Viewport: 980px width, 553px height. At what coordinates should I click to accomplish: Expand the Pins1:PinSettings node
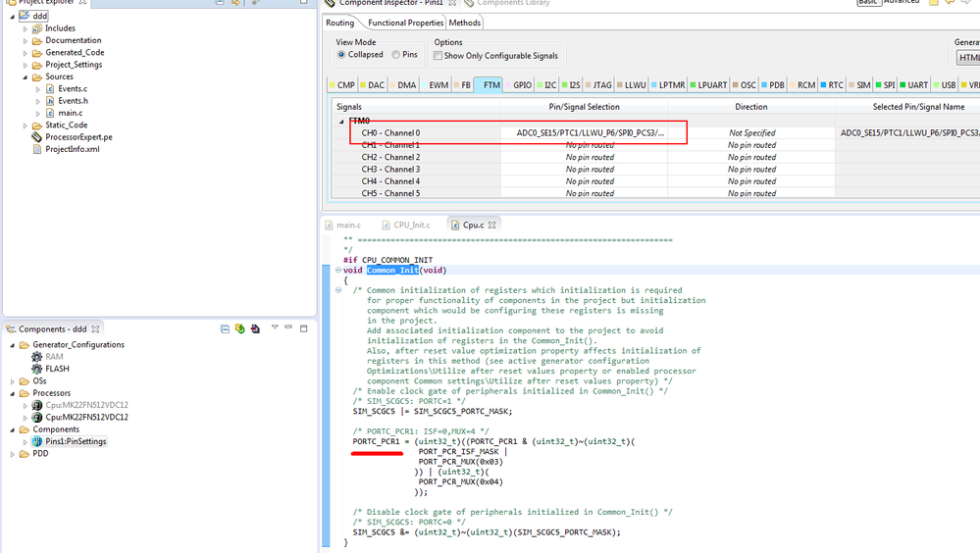point(25,442)
